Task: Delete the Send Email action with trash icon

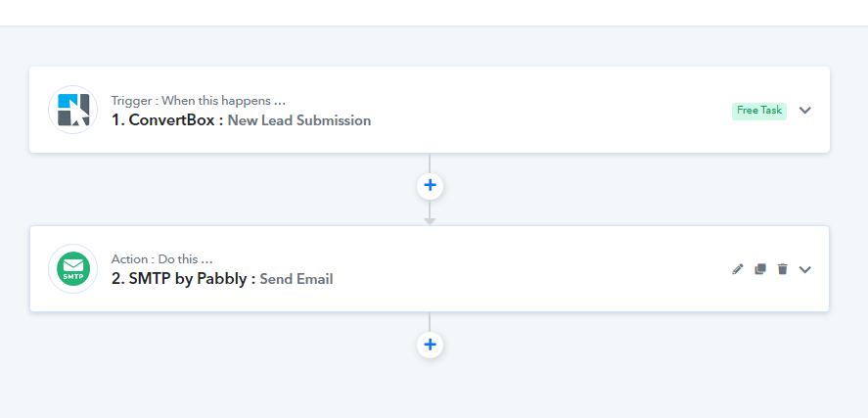Action: [x=782, y=269]
